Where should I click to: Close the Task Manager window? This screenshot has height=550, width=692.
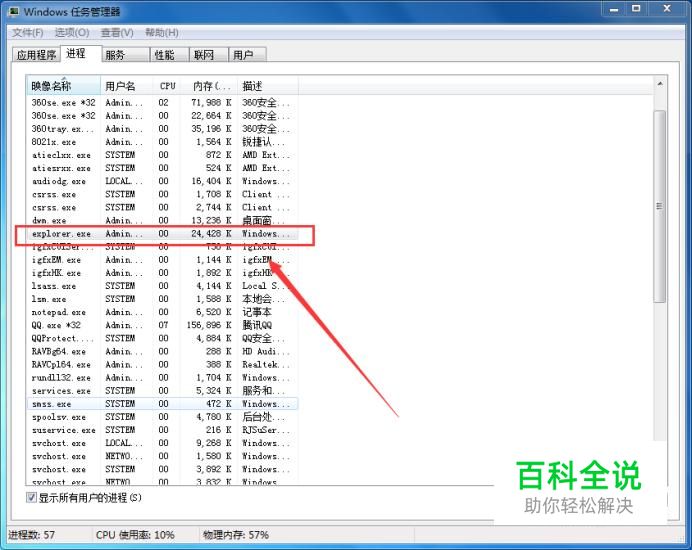[667, 9]
